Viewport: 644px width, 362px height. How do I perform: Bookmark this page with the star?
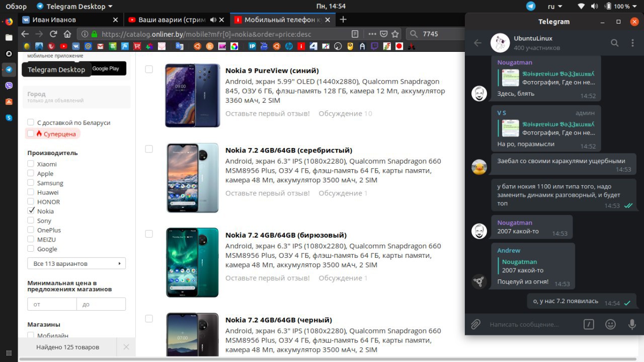pos(395,34)
